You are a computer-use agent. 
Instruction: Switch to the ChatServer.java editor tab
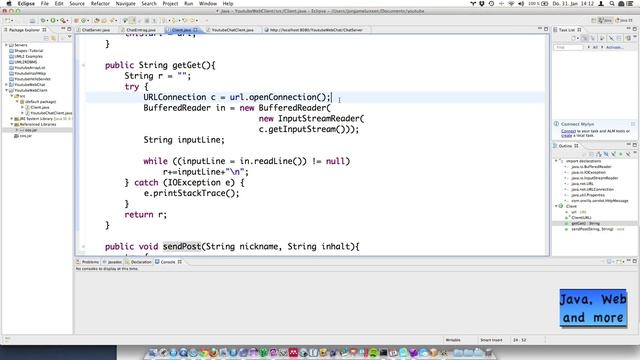(x=96, y=30)
